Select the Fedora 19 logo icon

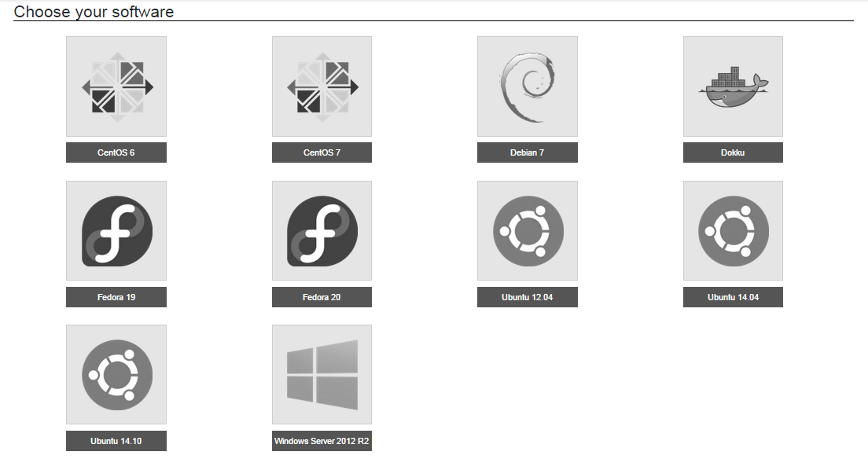click(x=116, y=231)
